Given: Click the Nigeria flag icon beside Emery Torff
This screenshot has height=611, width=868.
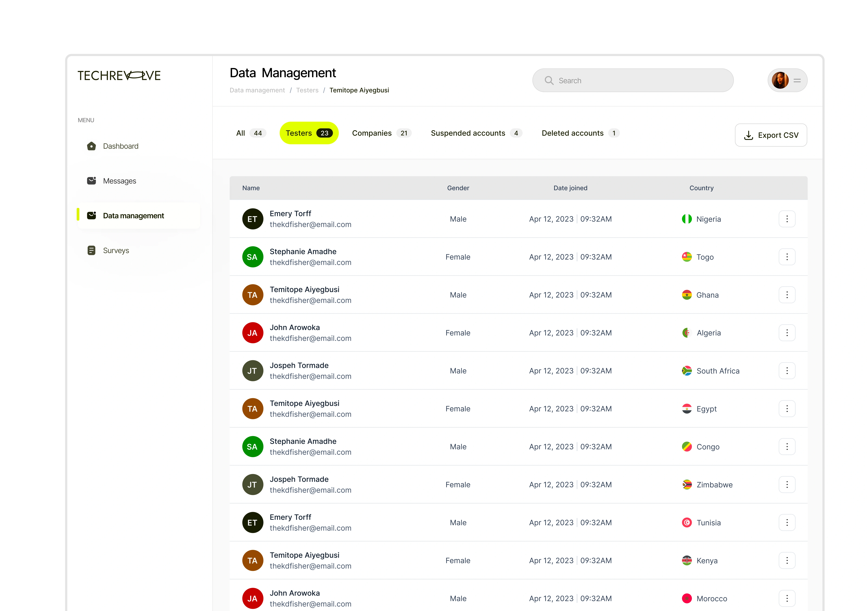Looking at the screenshot, I should [687, 219].
